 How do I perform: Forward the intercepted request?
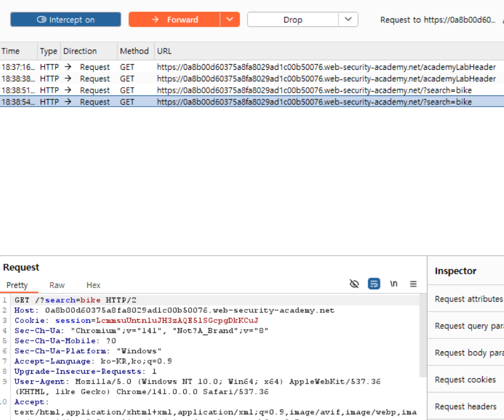(x=174, y=20)
